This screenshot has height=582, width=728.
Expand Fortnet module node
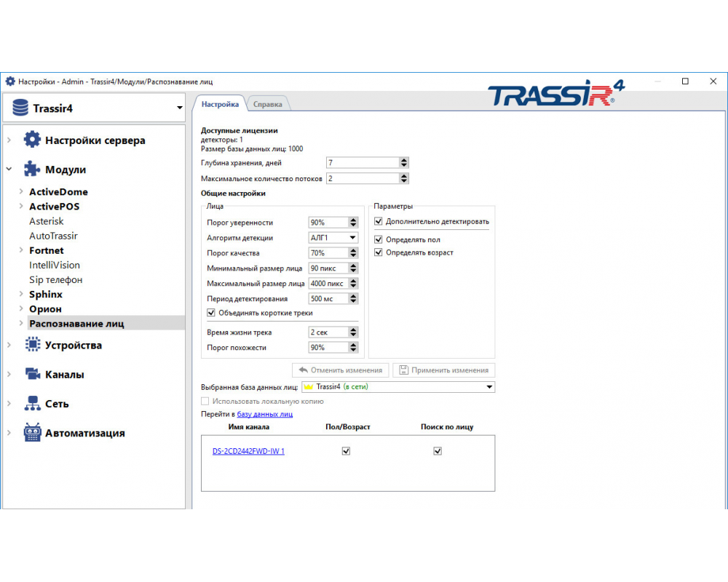21,250
